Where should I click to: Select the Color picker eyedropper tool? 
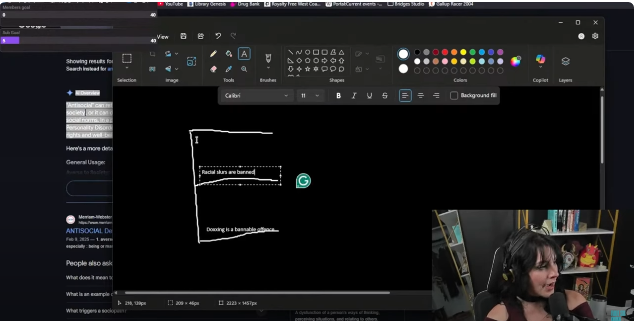click(x=229, y=69)
